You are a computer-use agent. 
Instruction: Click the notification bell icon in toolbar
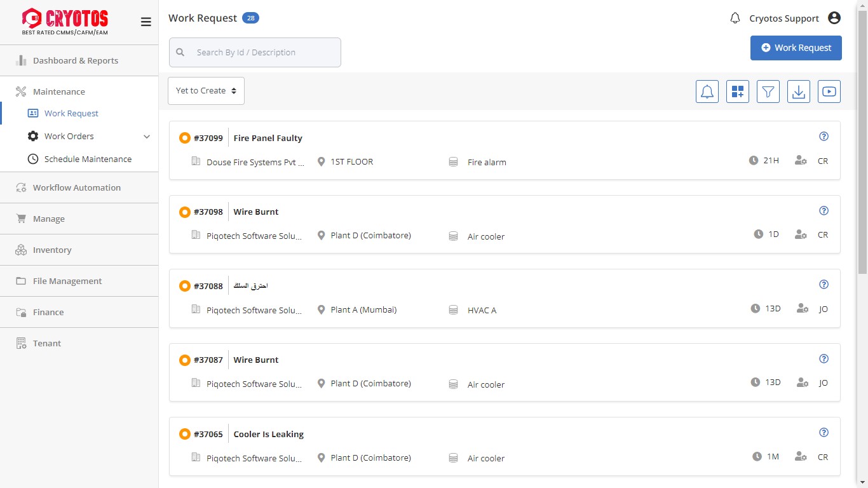tap(707, 91)
